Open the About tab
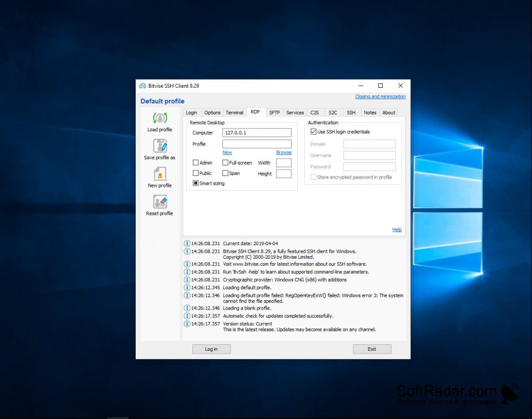This screenshot has height=419, width=532. [389, 113]
